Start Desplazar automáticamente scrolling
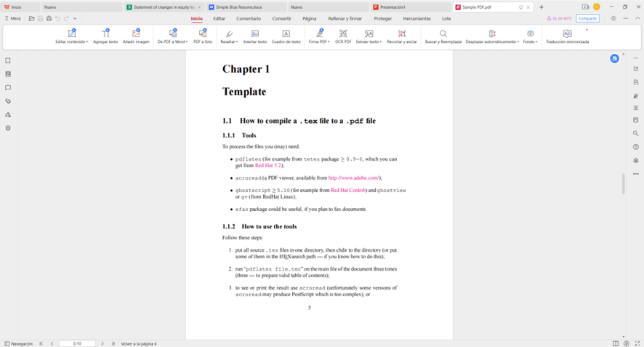644x347 pixels. 492,36
